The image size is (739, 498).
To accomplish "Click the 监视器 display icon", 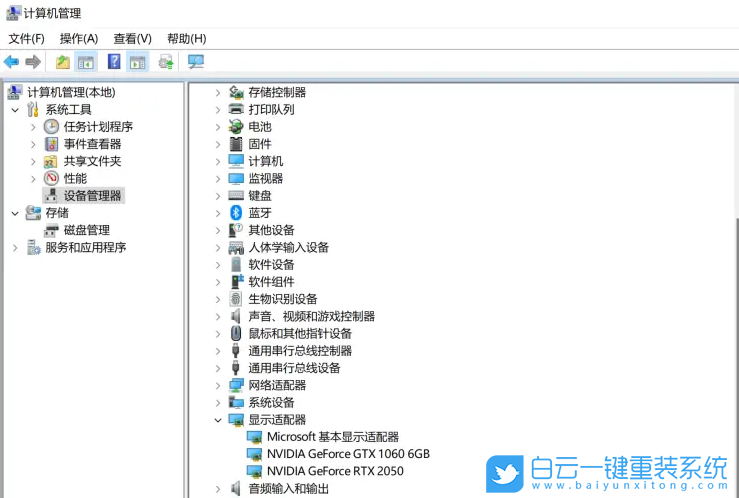I will [236, 179].
